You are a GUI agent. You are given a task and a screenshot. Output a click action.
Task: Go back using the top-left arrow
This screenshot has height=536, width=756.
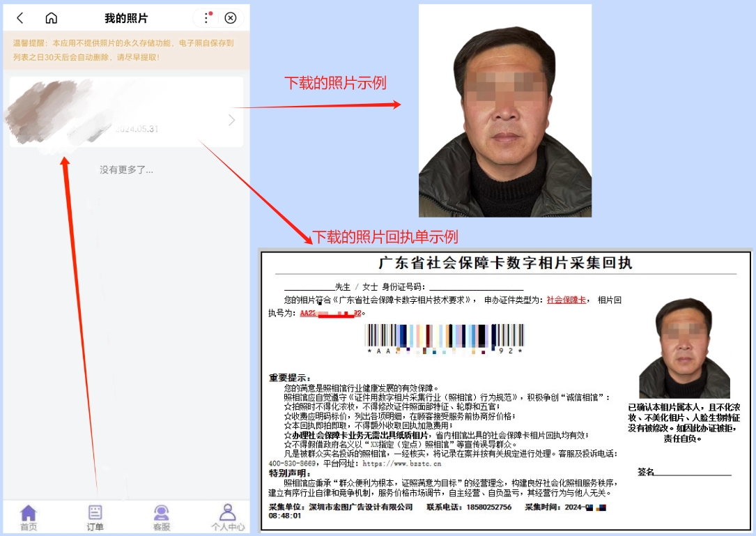20,18
